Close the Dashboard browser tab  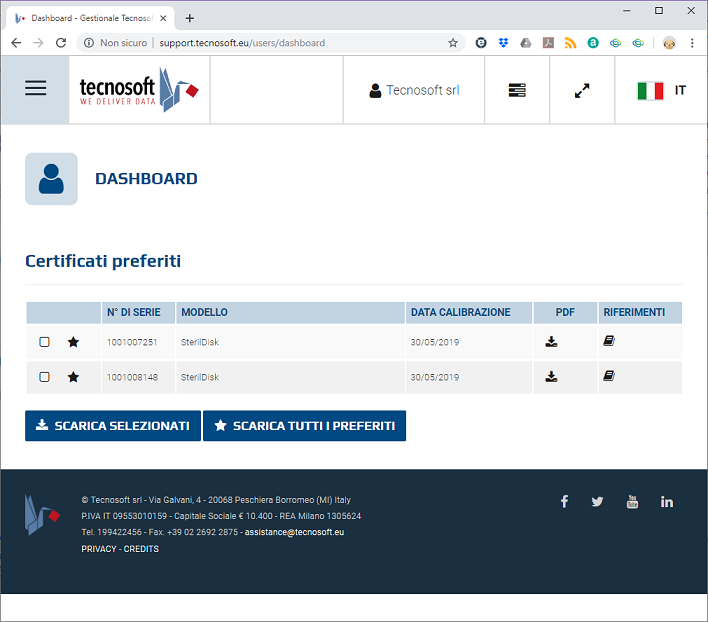click(163, 18)
